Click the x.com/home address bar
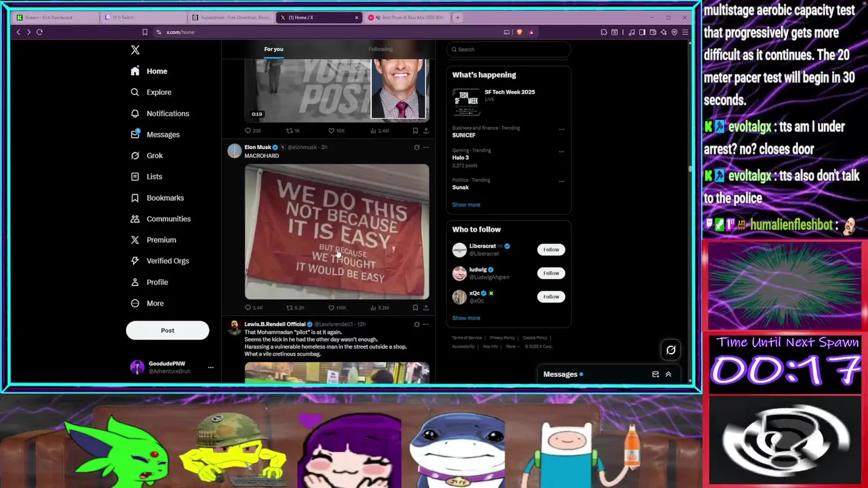The height and width of the screenshot is (488, 868). [180, 32]
